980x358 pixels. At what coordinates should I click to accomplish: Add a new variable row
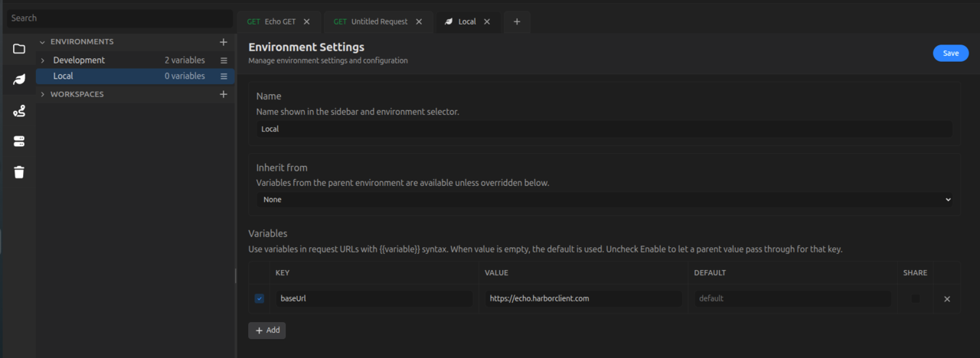267,330
